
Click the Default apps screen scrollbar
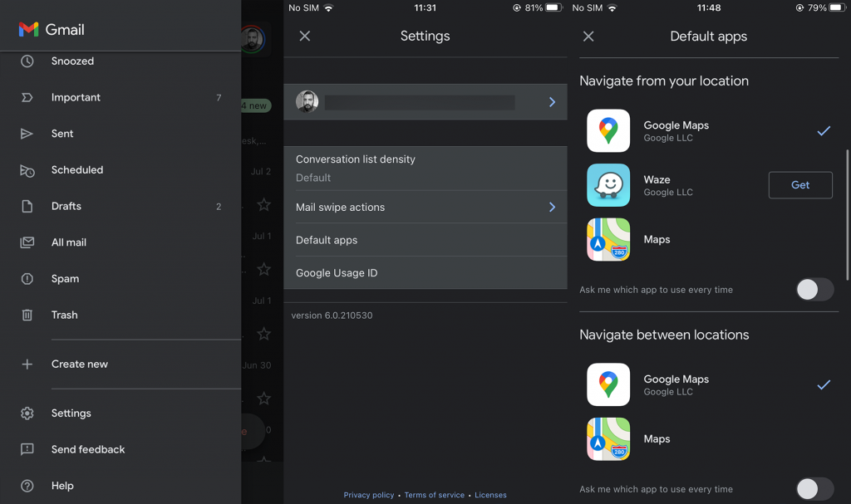click(847, 215)
